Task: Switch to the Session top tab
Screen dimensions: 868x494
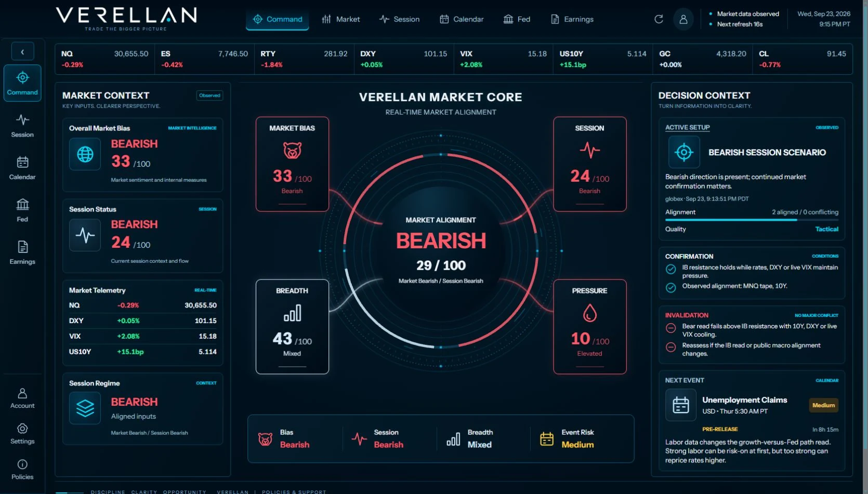Action: click(x=399, y=19)
